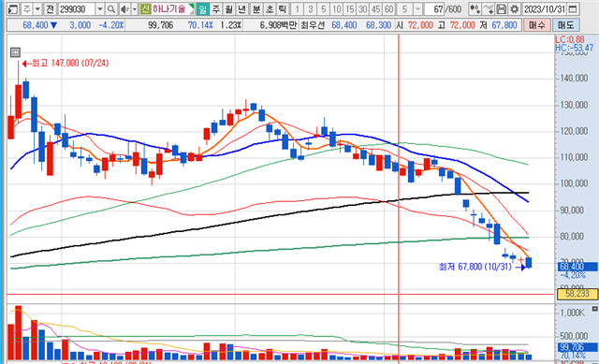Select the 1 interval button
This screenshot has height=364, width=599.
[298, 8]
